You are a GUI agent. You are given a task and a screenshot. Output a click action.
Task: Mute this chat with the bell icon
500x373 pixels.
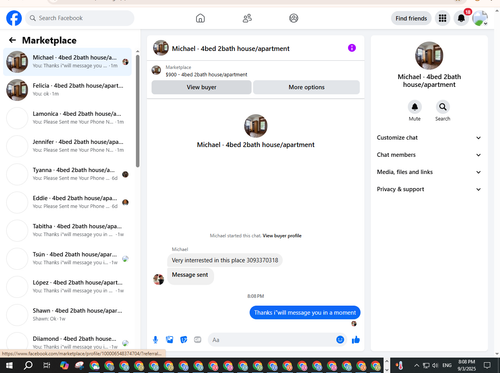pos(415,107)
